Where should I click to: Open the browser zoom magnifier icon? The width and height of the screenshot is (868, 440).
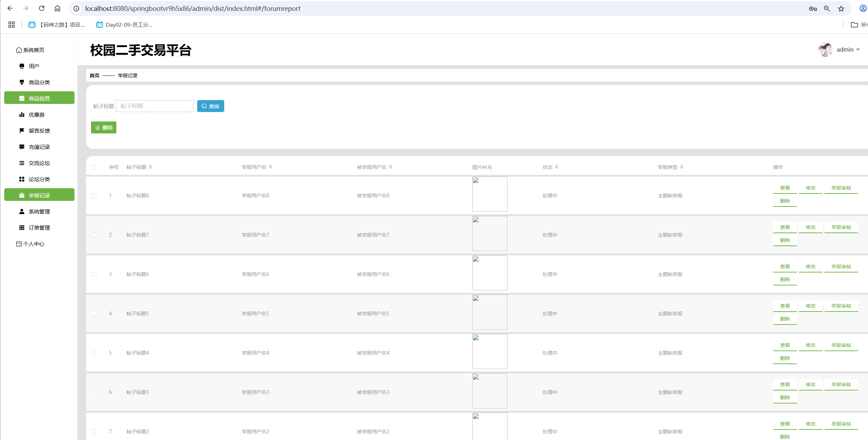point(827,8)
